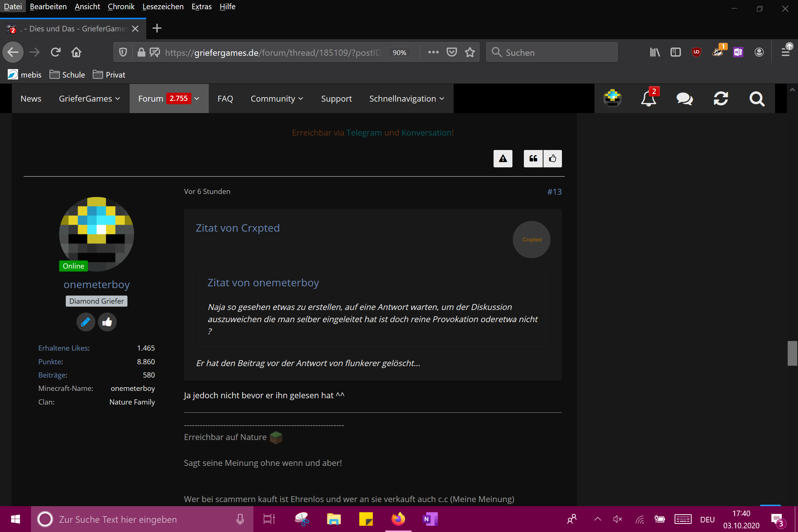Open the onemeterboy profile link
The height and width of the screenshot is (532, 798).
pos(96,284)
